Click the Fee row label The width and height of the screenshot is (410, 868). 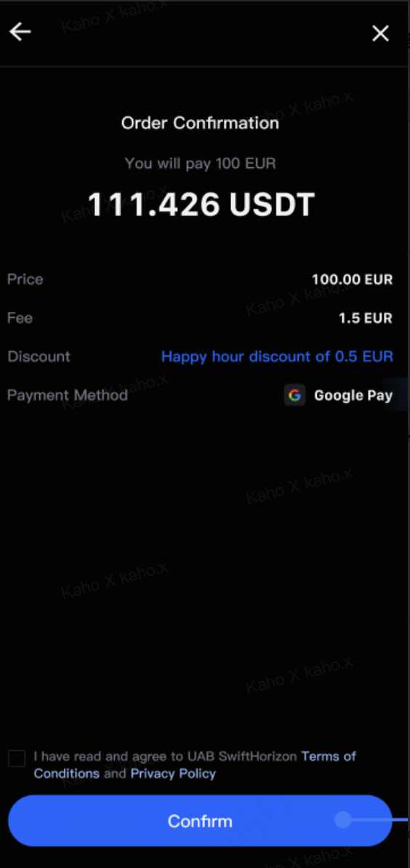(x=20, y=318)
